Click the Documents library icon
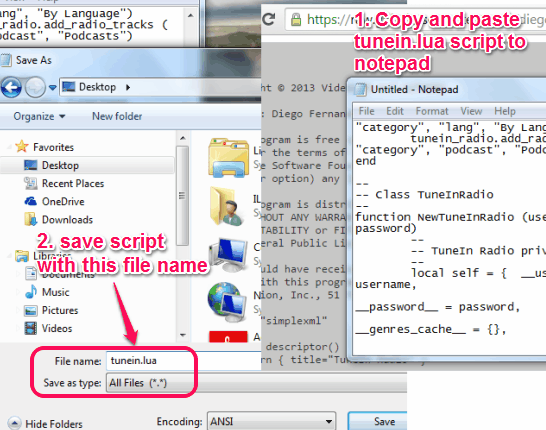Viewport: 546px width, 430px height. (x=31, y=274)
